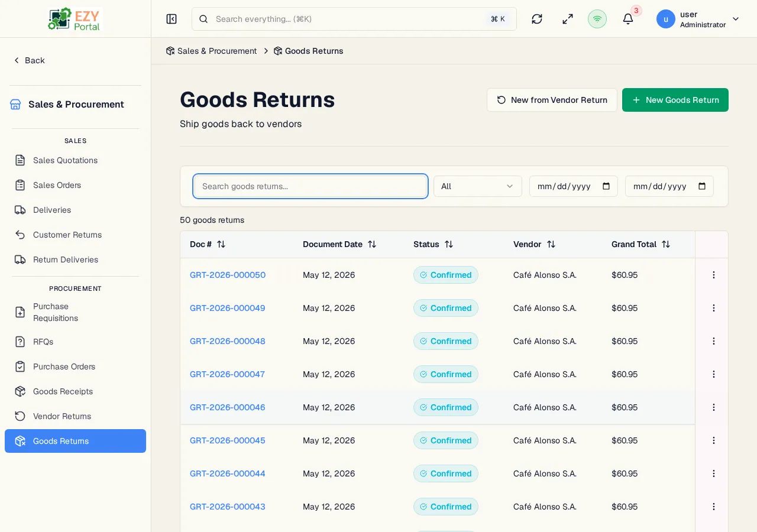Sort by Doc # column arrows

221,244
